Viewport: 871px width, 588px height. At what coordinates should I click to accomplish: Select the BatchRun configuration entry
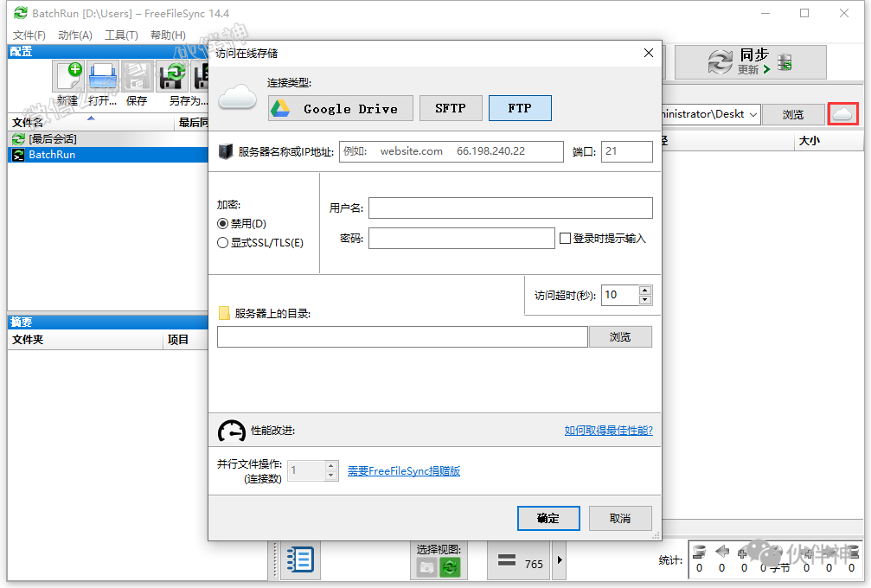pos(108,155)
